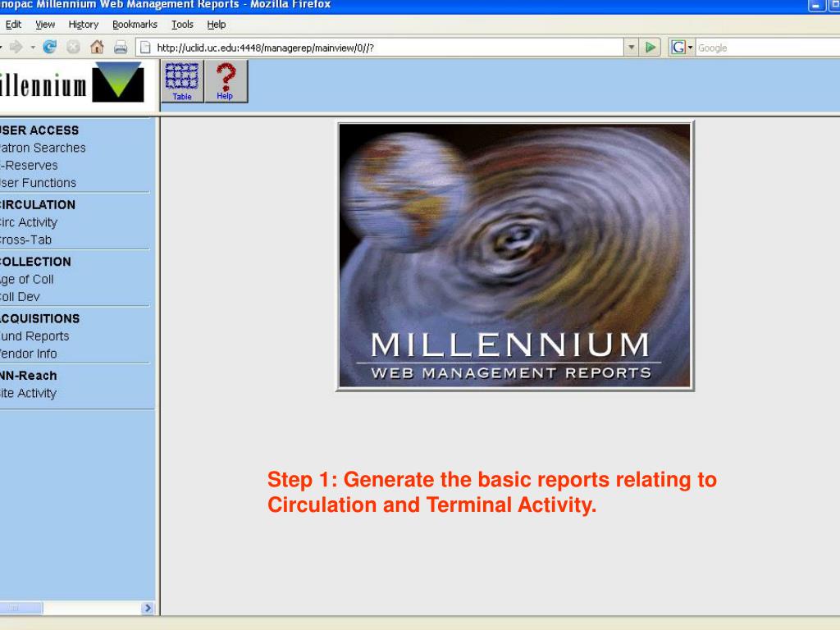Open the URL history dropdown arrow

tap(632, 48)
